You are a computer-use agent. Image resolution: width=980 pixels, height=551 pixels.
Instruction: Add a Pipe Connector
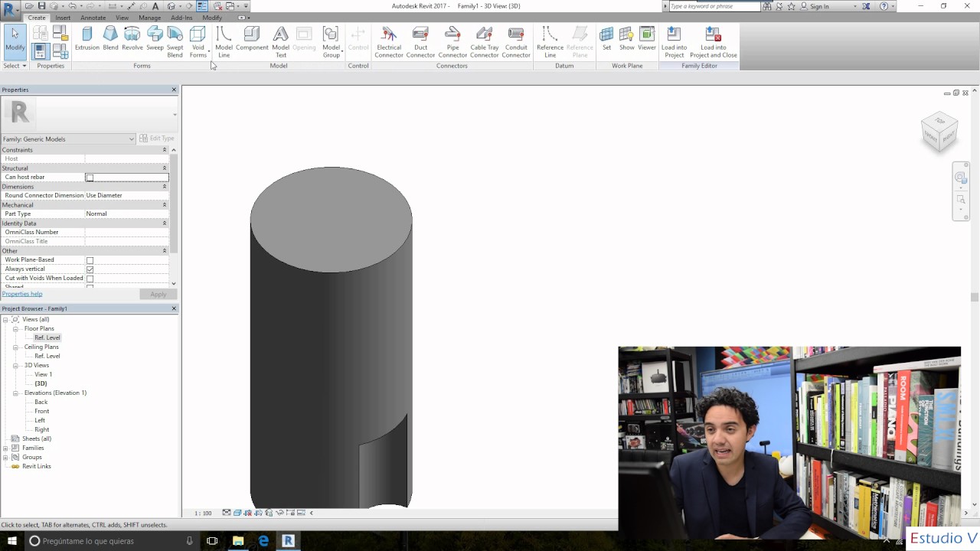[x=452, y=41]
